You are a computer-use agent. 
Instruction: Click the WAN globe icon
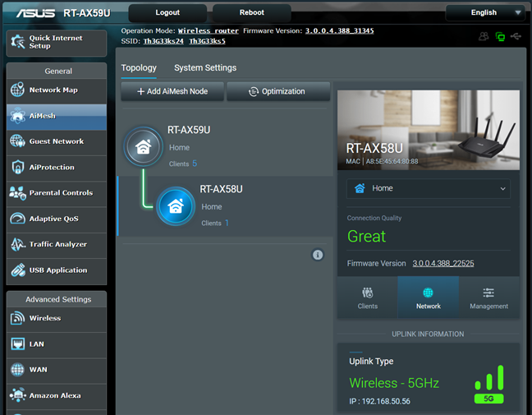coord(17,370)
